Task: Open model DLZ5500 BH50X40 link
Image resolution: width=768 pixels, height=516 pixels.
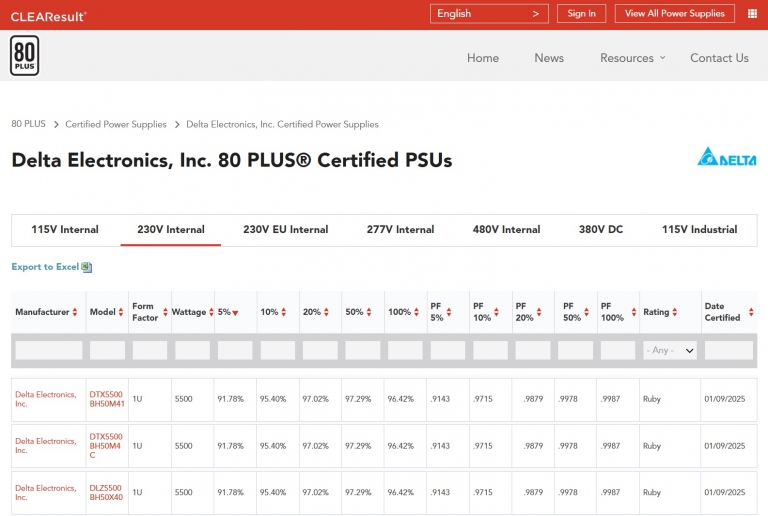Action: [x=106, y=493]
